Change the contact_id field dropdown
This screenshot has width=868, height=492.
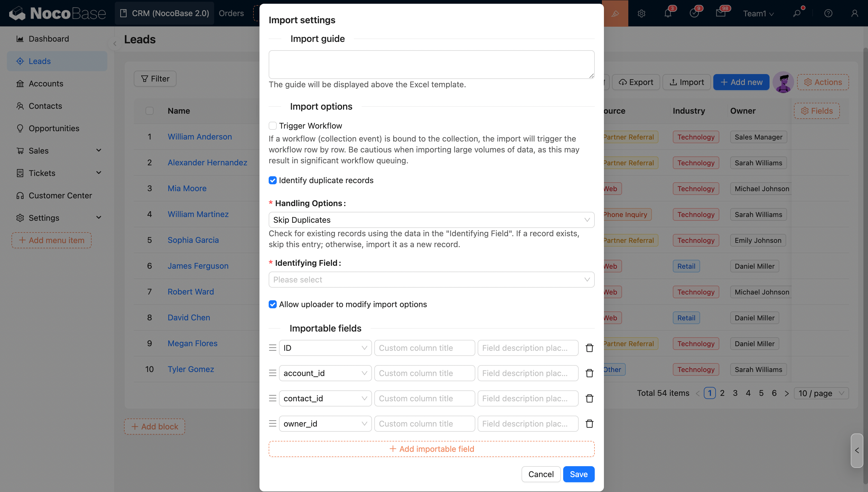pyautogui.click(x=325, y=398)
